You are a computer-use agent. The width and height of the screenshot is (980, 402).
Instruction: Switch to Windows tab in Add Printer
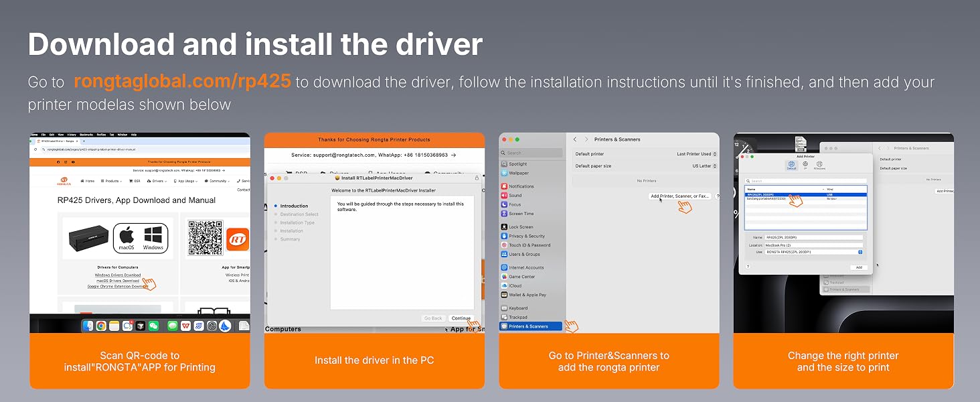819,165
